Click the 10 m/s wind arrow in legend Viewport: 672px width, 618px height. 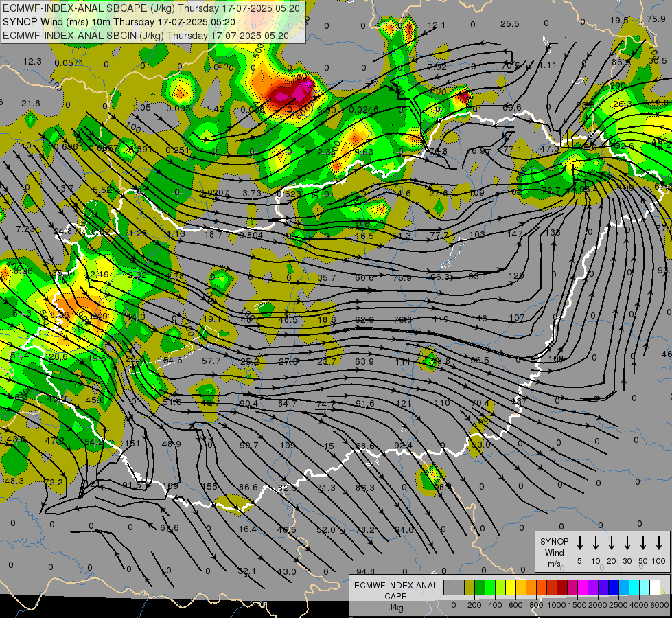tap(596, 543)
